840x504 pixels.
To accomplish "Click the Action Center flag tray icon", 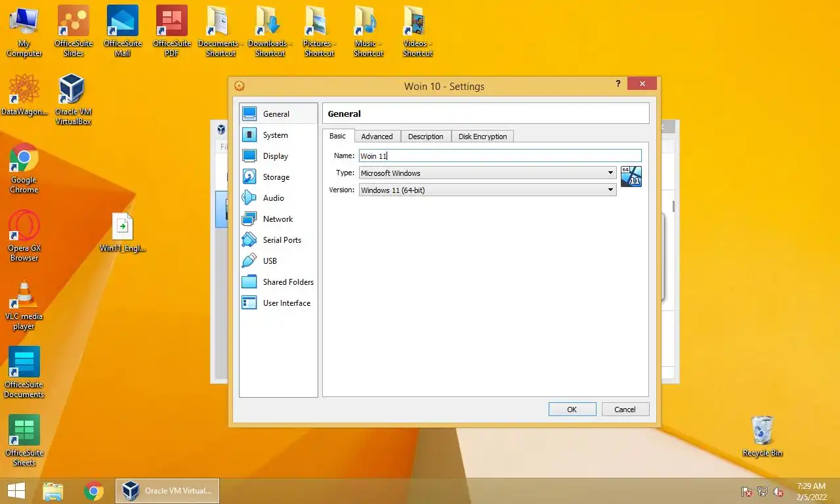I will click(x=747, y=492).
